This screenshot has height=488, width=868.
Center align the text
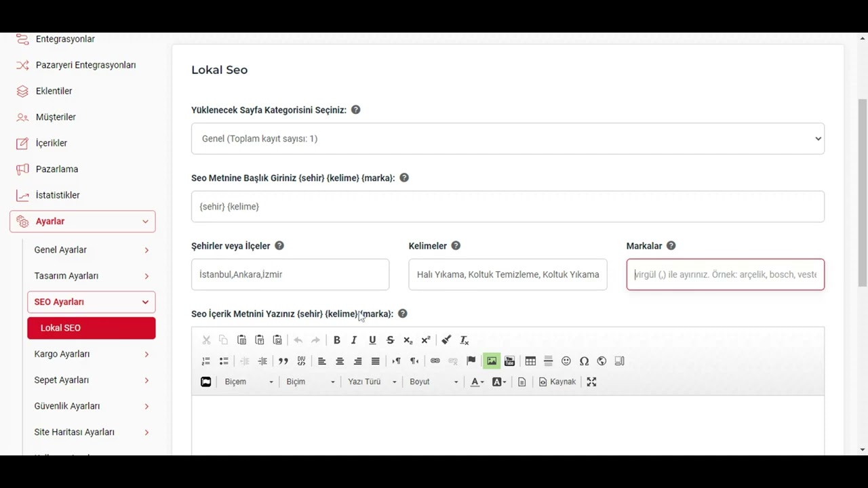click(x=340, y=361)
